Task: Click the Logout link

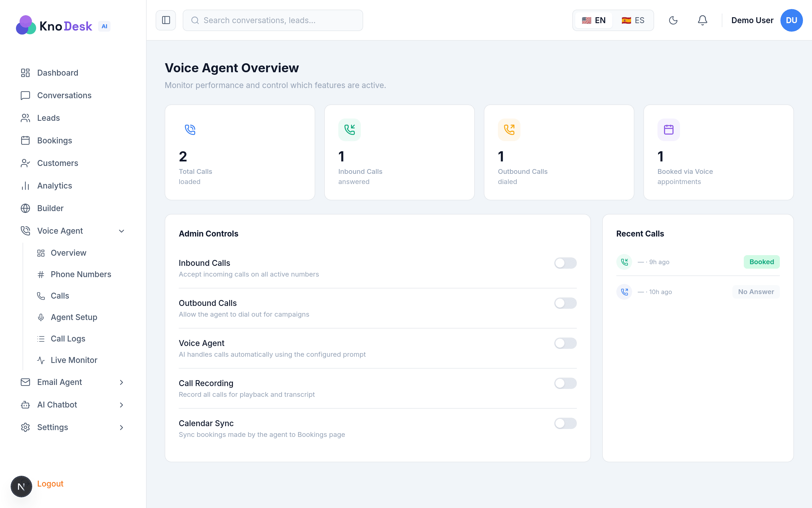Action: [x=50, y=483]
